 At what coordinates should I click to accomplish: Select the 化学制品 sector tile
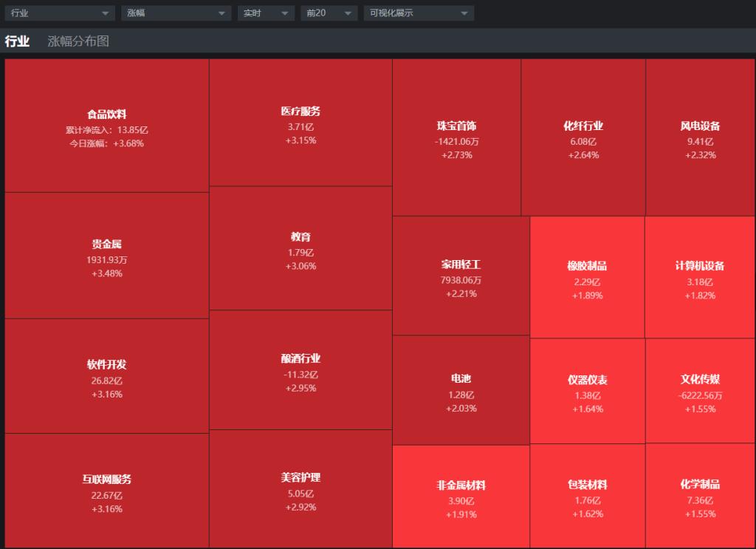click(x=700, y=496)
